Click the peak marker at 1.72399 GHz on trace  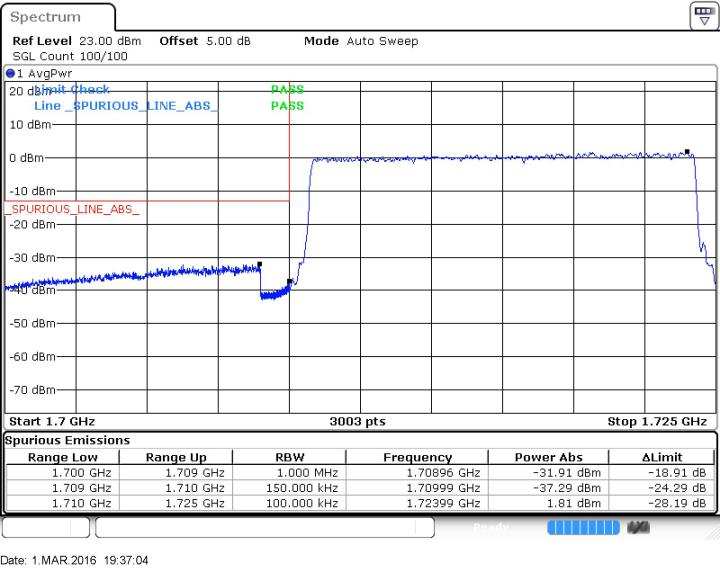pos(687,151)
